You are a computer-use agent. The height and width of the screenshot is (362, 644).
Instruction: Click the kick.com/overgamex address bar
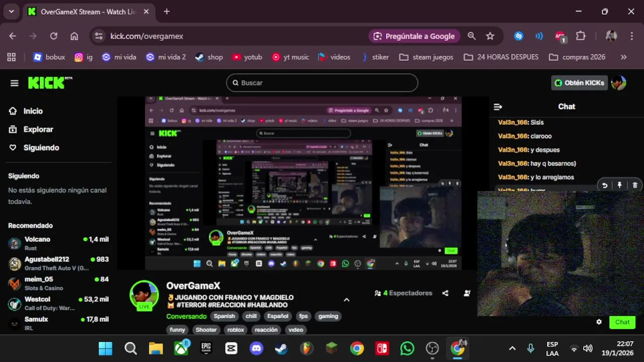point(146,36)
